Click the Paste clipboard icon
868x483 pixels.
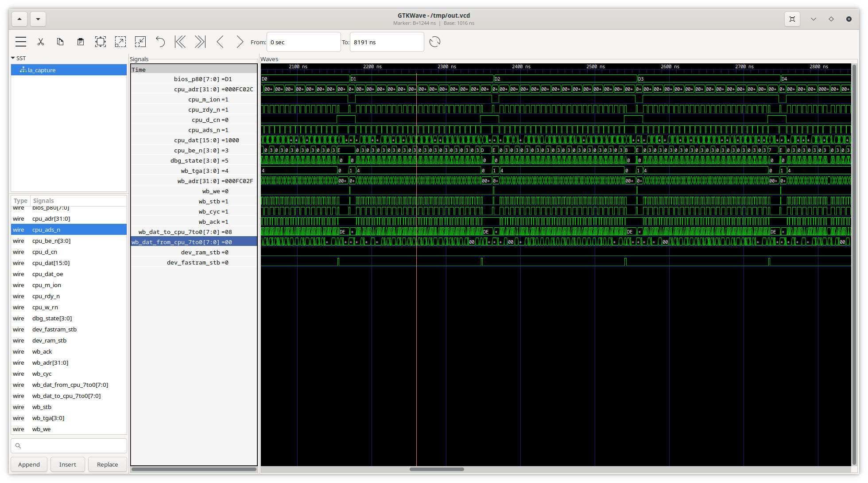80,42
